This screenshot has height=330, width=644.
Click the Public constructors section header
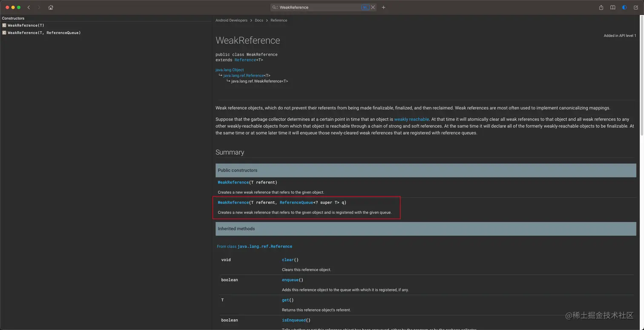click(x=426, y=170)
